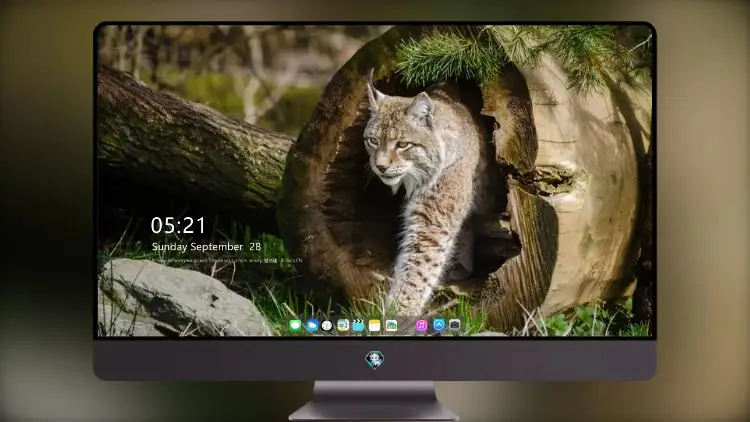Image resolution: width=750 pixels, height=422 pixels.
Task: Open the Weather app in the dock
Action: pyautogui.click(x=312, y=325)
